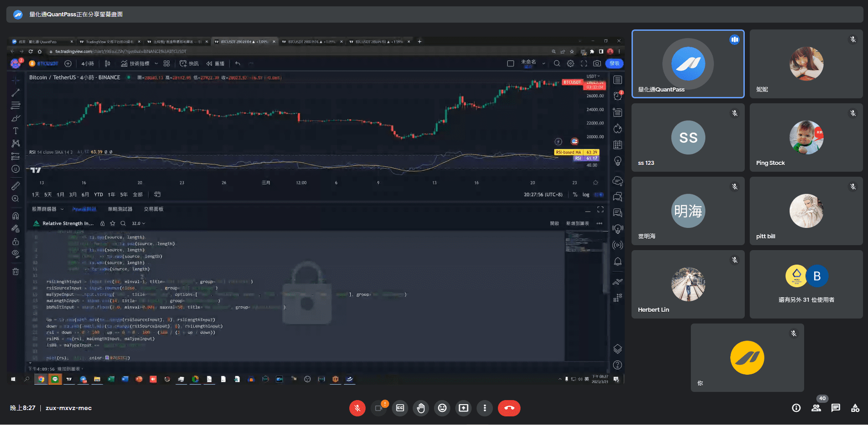Open the emoji reactions button
This screenshot has height=425, width=868.
pos(442,408)
